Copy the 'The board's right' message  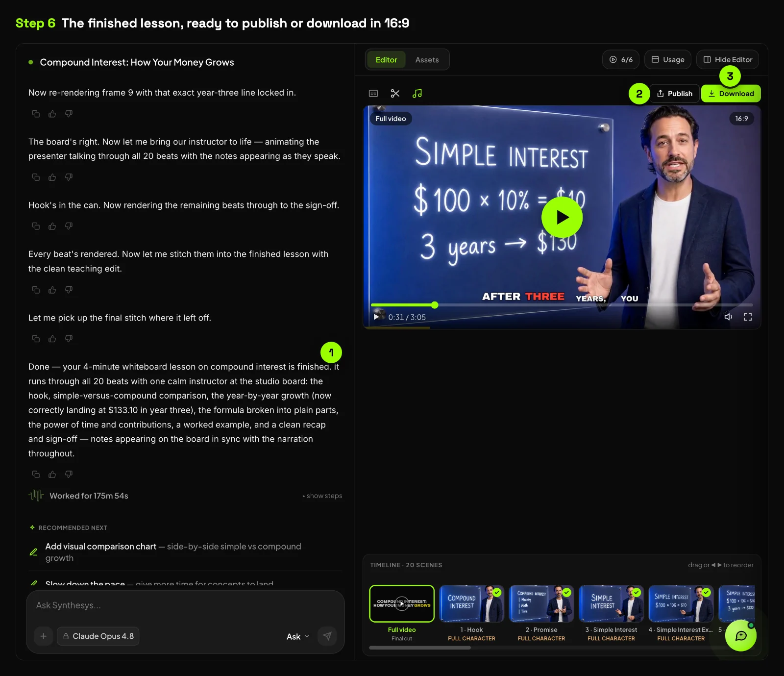(36, 177)
